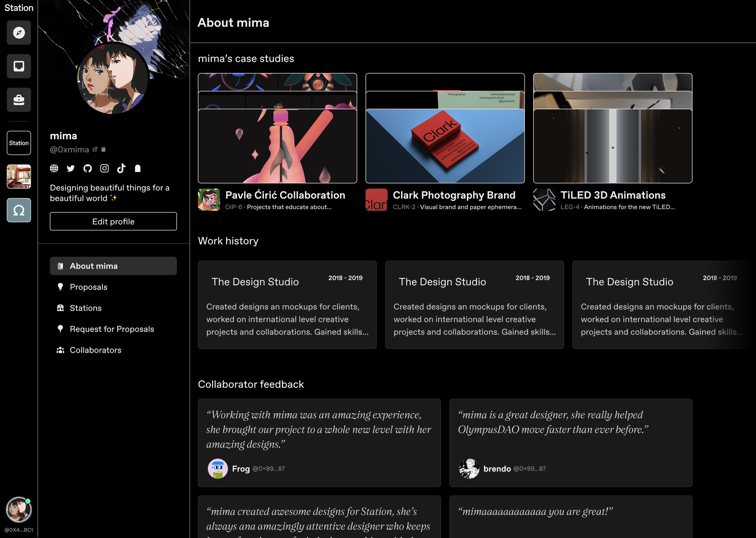Click Pavle Ćirić Collaboration title
Image resolution: width=756 pixels, height=538 pixels.
coord(285,195)
